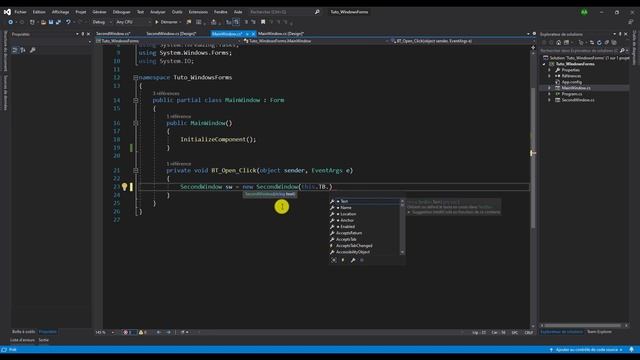
Task: Open the Sortie output tab
Action: (44, 340)
